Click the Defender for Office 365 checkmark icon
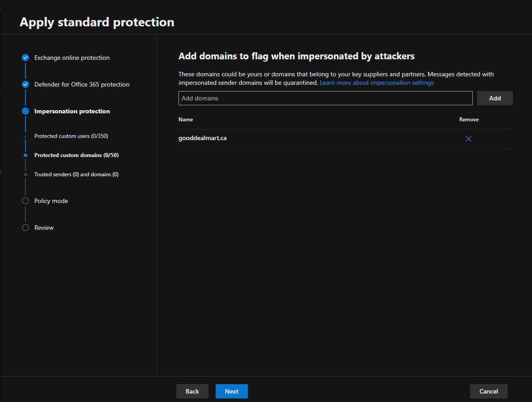 click(x=25, y=84)
